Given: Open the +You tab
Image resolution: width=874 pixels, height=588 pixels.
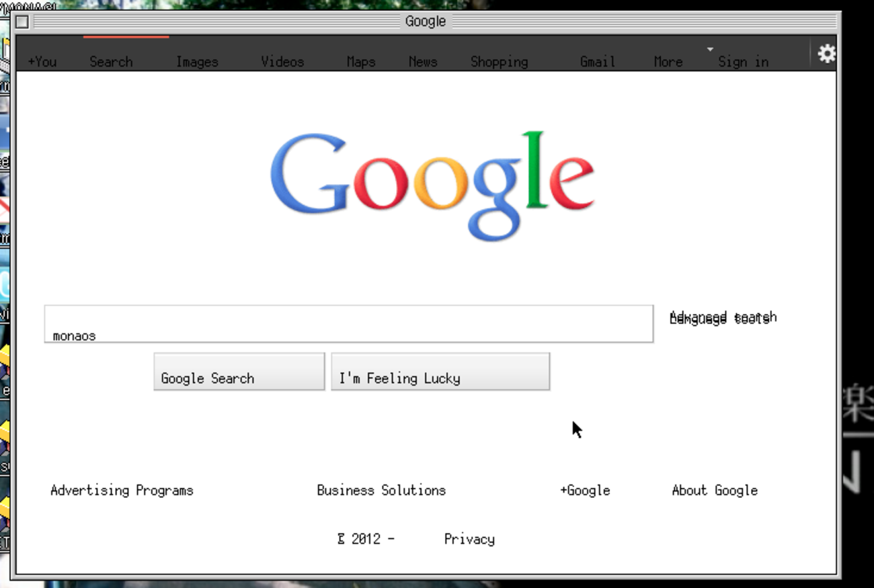Looking at the screenshot, I should pos(42,62).
